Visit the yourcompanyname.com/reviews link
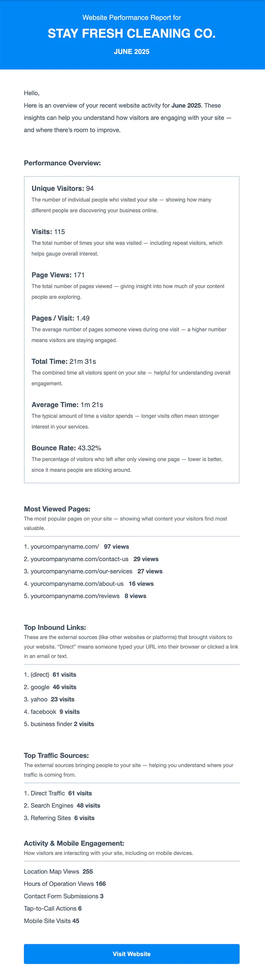 point(75,596)
